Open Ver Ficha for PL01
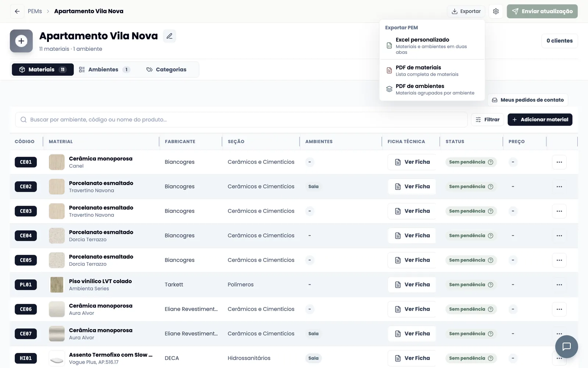This screenshot has height=368, width=588. 412,285
